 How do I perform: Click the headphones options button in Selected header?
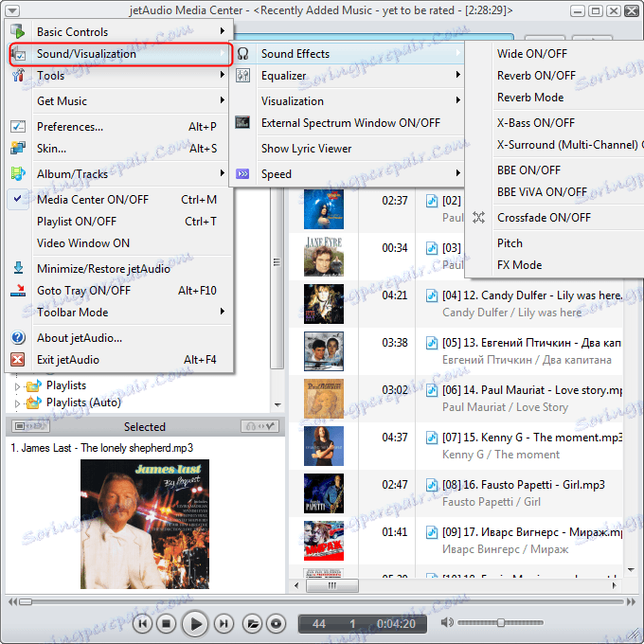[x=260, y=426]
